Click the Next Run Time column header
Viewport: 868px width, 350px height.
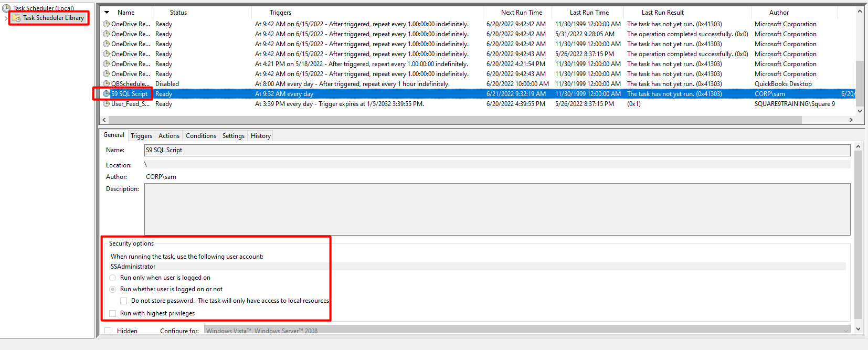521,13
